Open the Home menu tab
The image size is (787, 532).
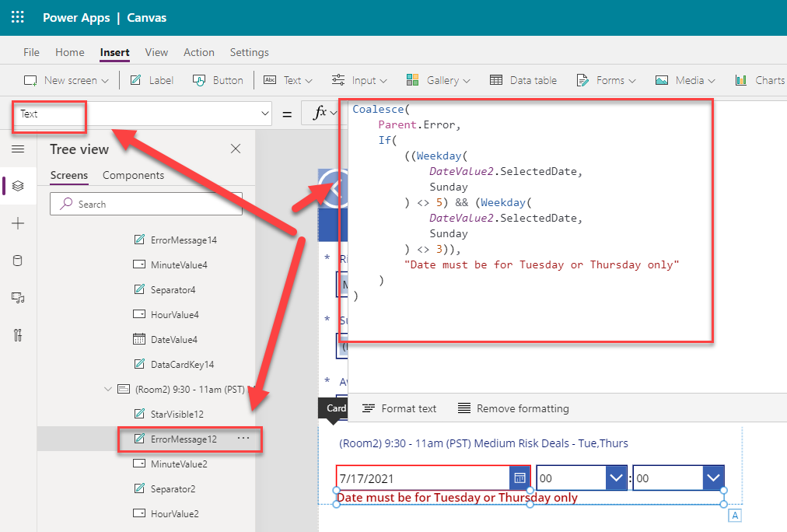tap(70, 52)
